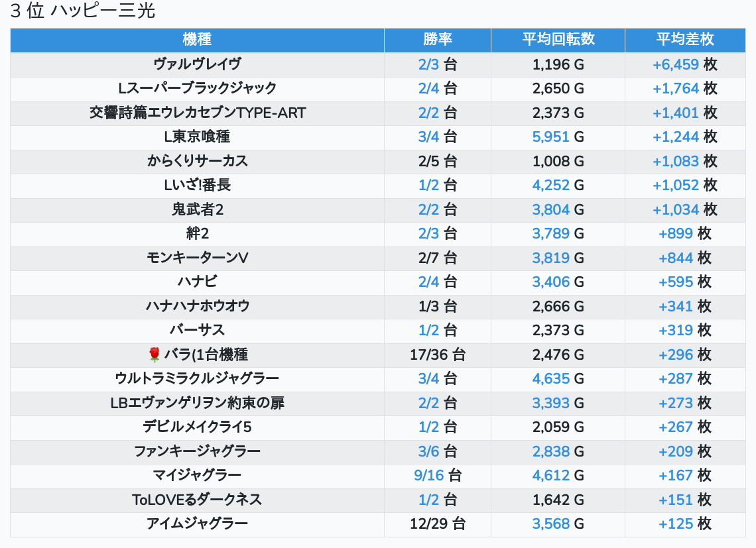This screenshot has width=756, height=548.
Task: Click the +209 枚 difference value
Action: click(x=685, y=451)
